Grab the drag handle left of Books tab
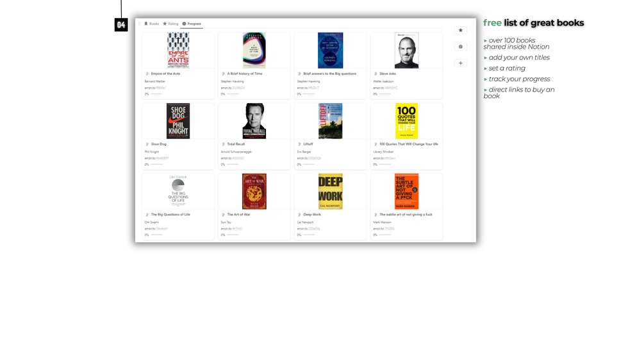Screen dimensions: 644x362 tap(140, 24)
